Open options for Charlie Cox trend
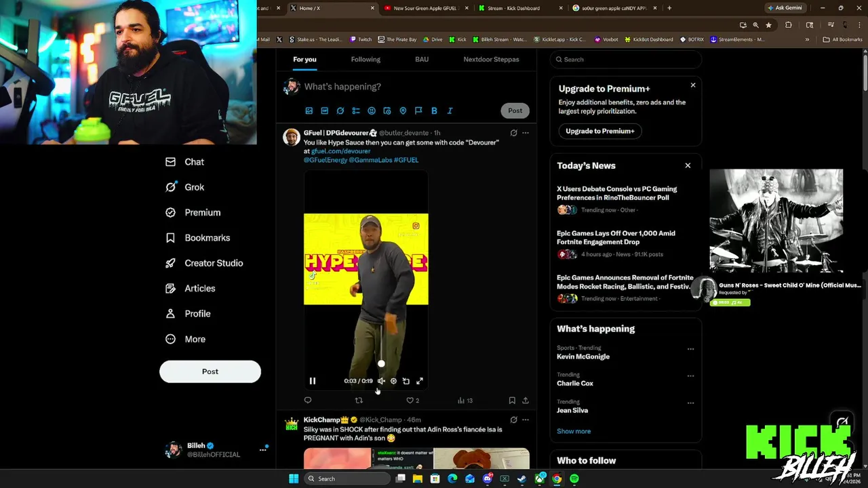 pyautogui.click(x=690, y=376)
